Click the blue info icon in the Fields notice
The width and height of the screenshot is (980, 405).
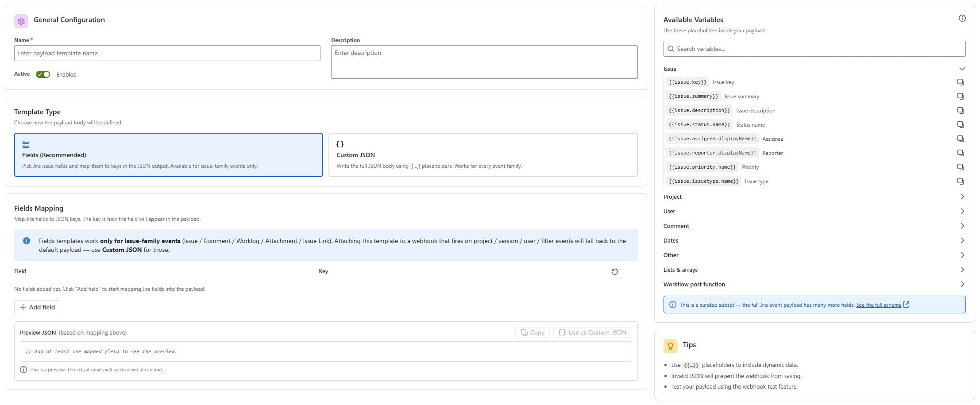tap(27, 241)
